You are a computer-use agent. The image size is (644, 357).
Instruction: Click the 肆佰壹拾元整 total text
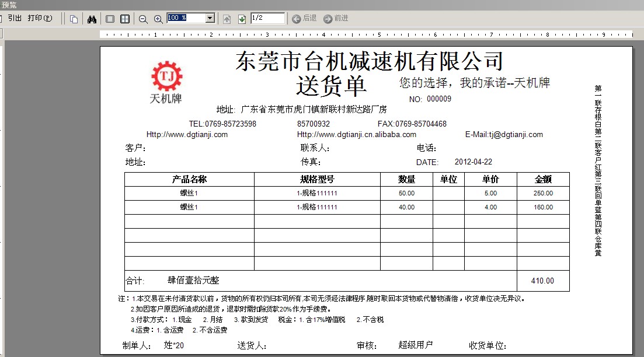coord(193,280)
